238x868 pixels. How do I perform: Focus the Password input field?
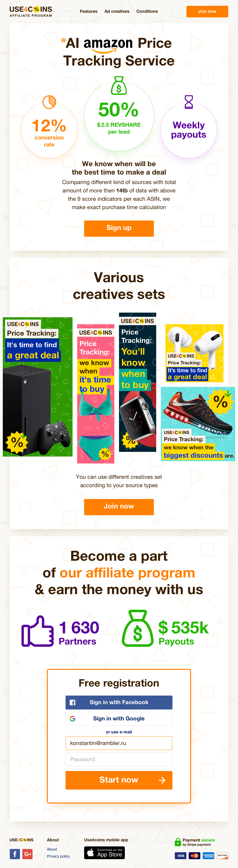click(119, 759)
